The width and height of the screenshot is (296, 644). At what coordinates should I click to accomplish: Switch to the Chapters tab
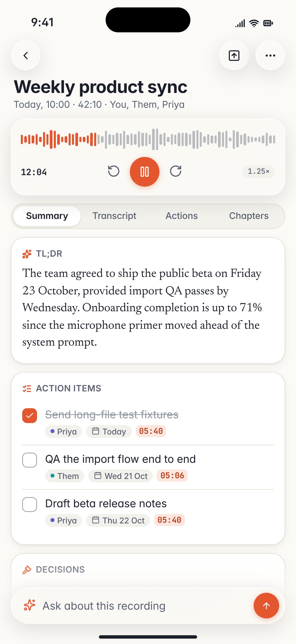(x=249, y=216)
